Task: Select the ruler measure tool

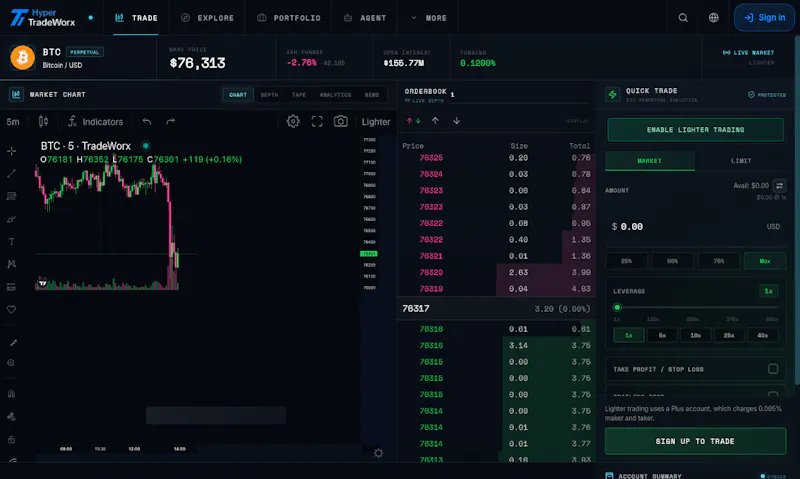Action: click(12, 343)
